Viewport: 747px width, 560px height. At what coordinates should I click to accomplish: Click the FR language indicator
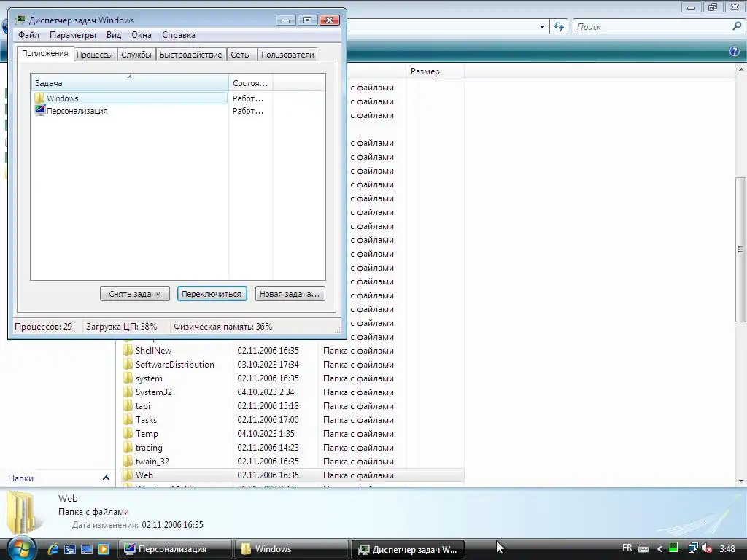[627, 548]
